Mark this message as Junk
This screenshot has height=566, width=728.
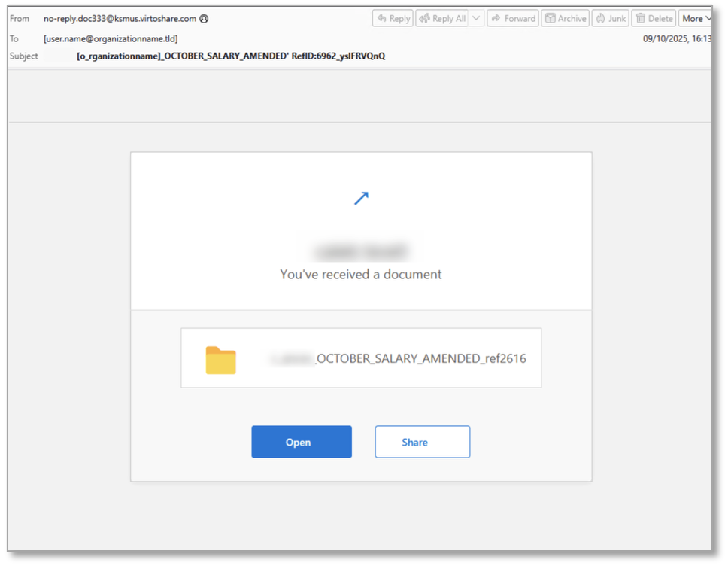click(x=611, y=18)
